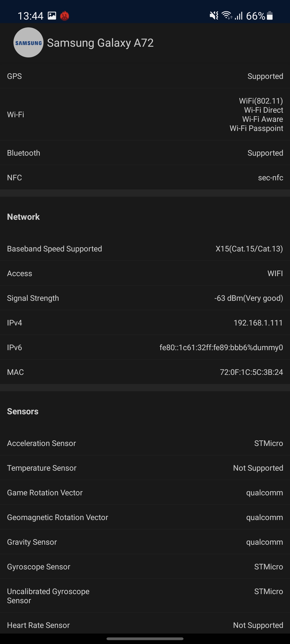Select the GPS Supported row

pyautogui.click(x=145, y=76)
